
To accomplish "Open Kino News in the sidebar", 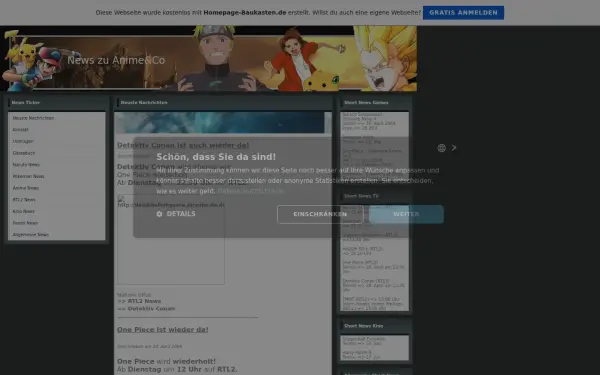I will pyautogui.click(x=24, y=211).
